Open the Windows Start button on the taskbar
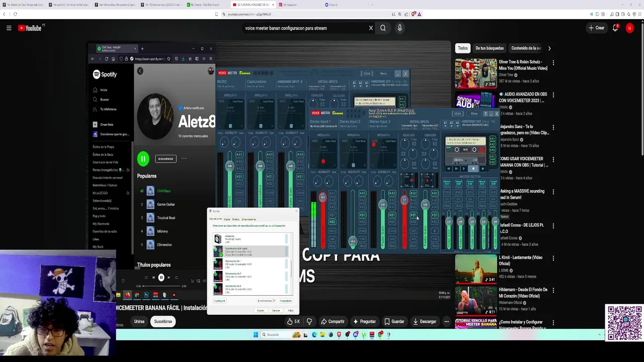The height and width of the screenshot is (362, 644). (x=256, y=334)
